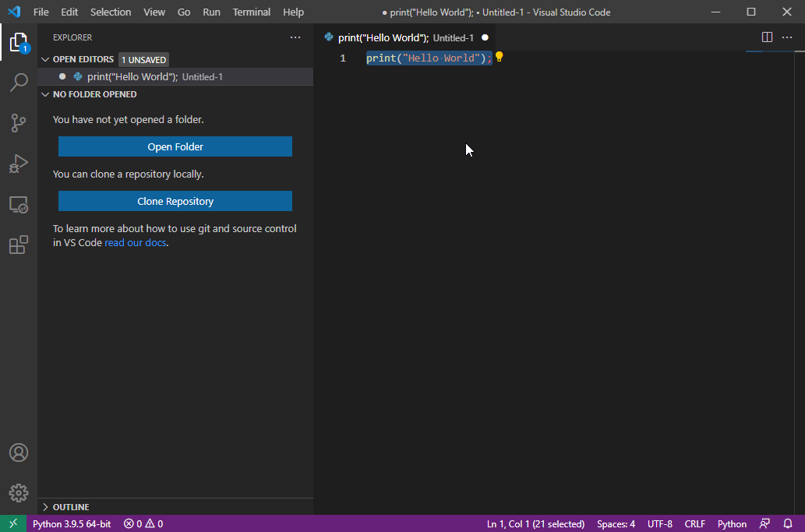This screenshot has width=805, height=532.
Task: Open the Edit menu
Action: pyautogui.click(x=69, y=12)
